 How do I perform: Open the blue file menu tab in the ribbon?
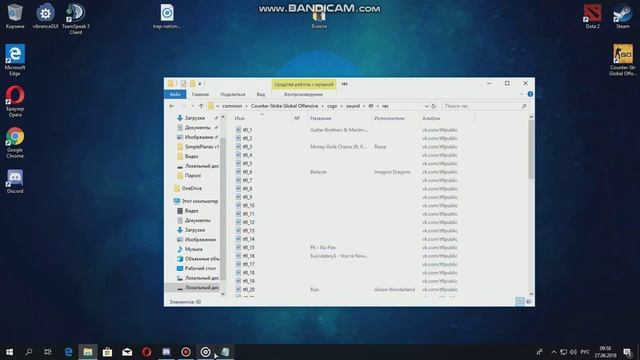pos(175,94)
